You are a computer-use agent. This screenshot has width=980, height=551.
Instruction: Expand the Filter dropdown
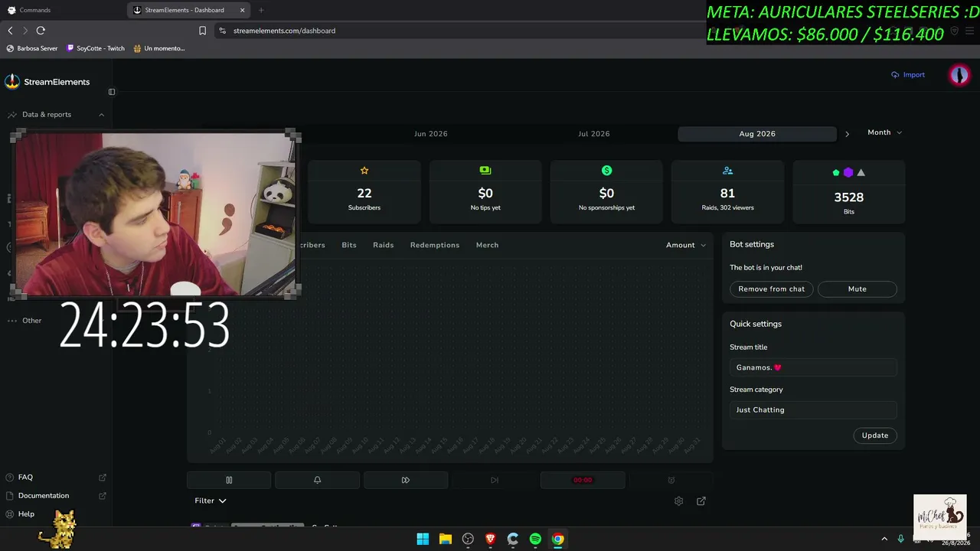point(211,500)
